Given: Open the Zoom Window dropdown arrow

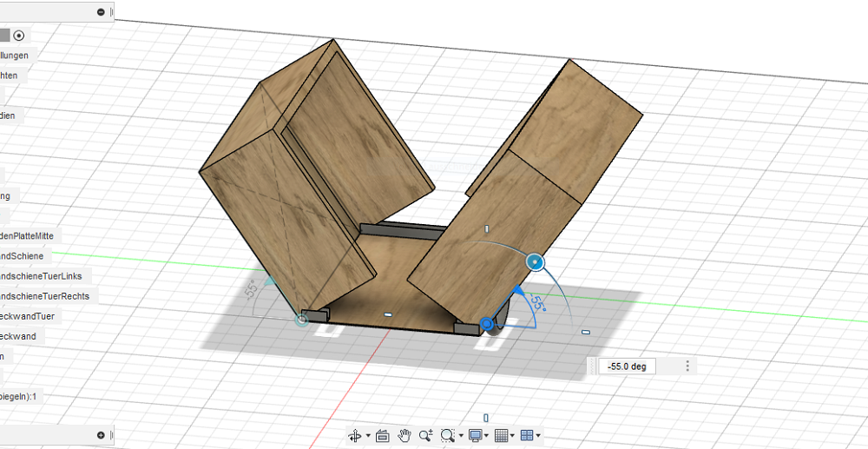Looking at the screenshot, I should pos(460,435).
